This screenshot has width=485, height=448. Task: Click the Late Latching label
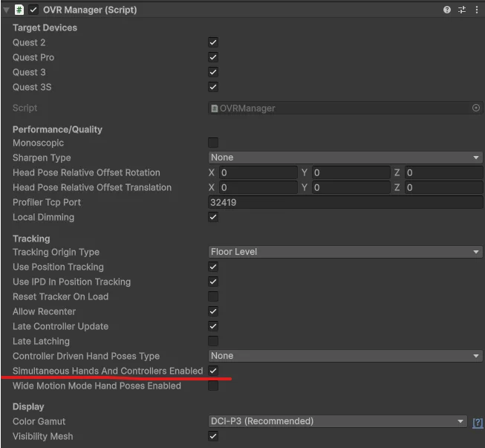coord(41,341)
